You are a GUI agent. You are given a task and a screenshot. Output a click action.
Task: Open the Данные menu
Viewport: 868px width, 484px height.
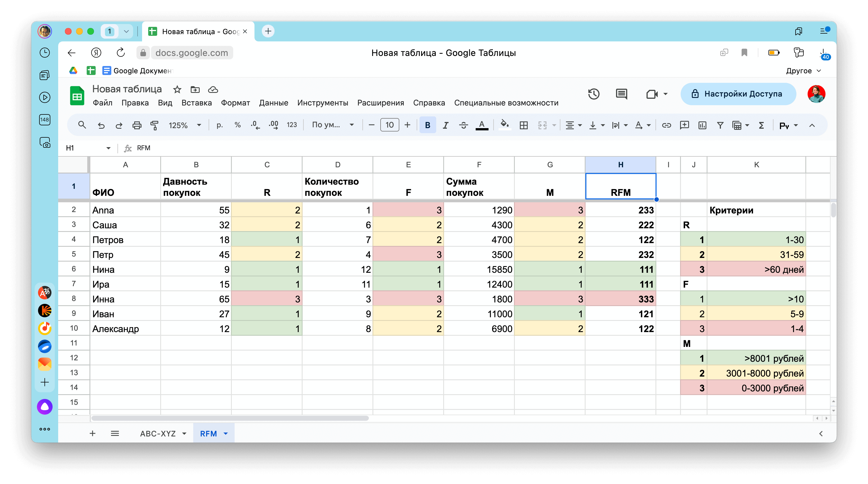273,103
